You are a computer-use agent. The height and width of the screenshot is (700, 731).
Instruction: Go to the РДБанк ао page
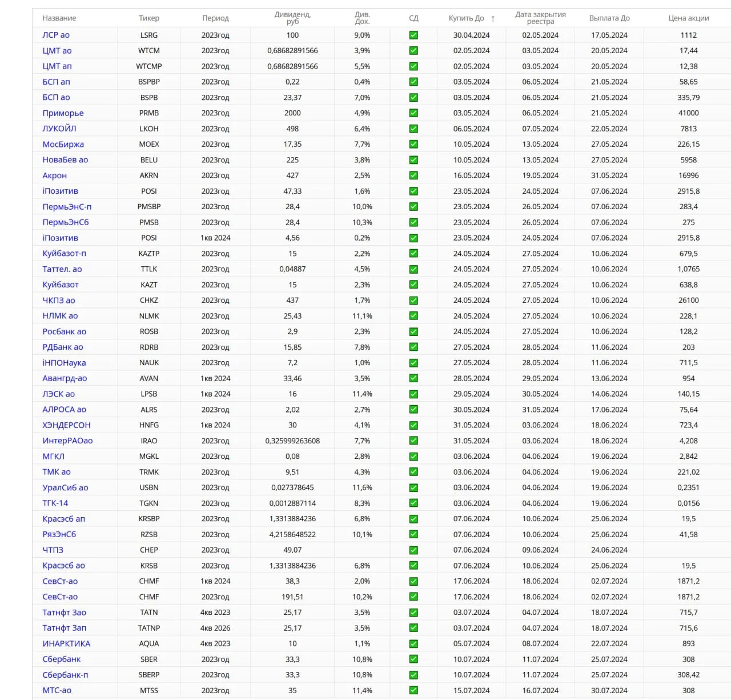tap(63, 347)
